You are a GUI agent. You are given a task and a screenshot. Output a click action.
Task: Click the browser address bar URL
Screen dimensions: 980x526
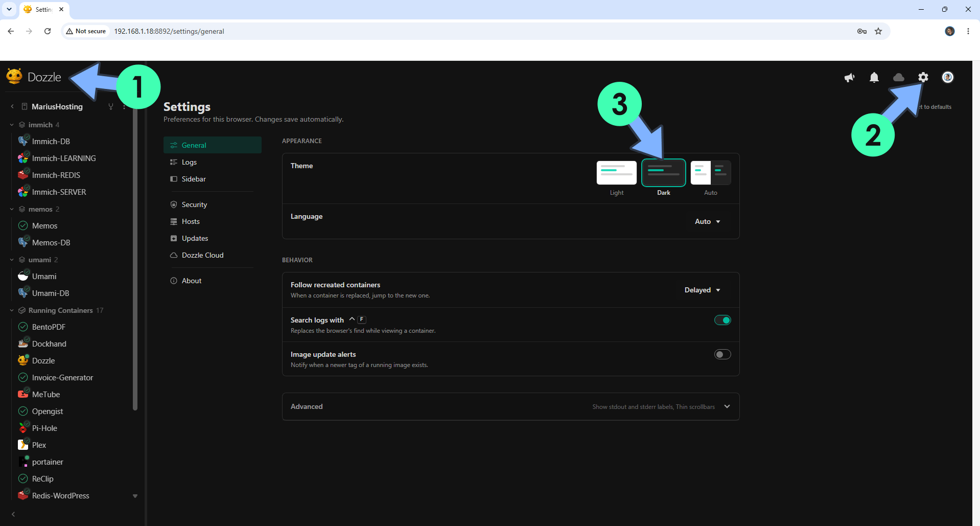pos(169,31)
